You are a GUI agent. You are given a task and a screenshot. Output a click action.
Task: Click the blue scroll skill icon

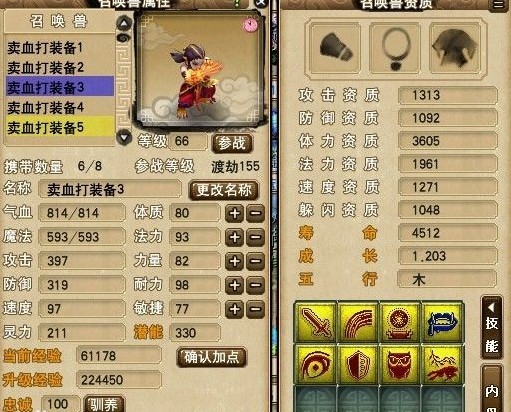point(442,322)
